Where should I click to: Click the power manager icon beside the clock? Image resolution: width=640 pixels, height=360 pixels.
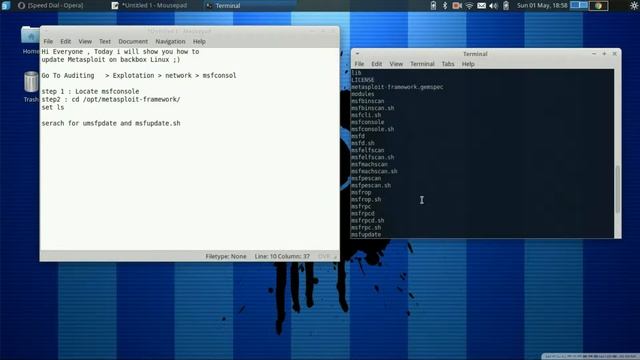point(506,5)
